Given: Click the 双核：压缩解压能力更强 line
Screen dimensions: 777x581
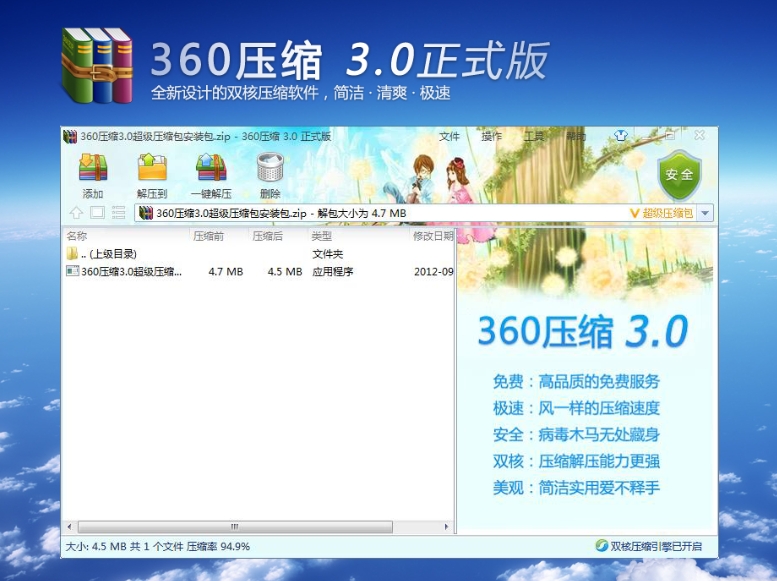Looking at the screenshot, I should point(576,462).
